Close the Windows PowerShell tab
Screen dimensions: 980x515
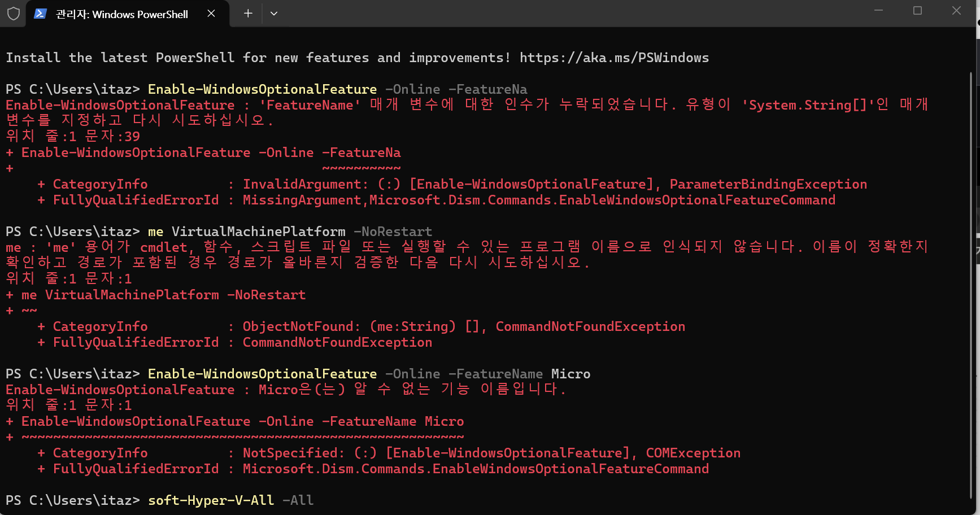(211, 14)
